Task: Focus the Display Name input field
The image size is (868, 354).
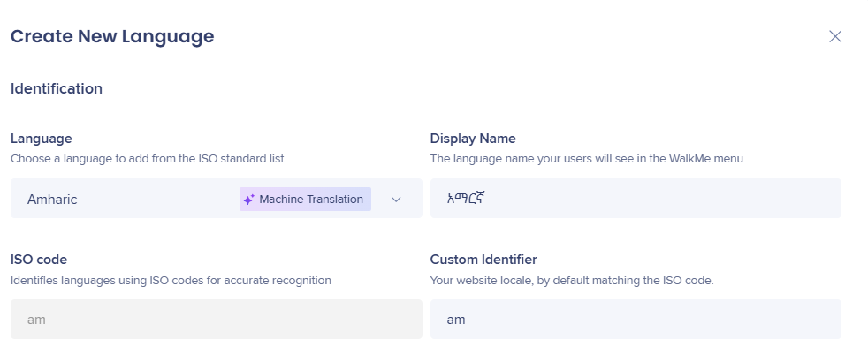Action: [x=635, y=199]
